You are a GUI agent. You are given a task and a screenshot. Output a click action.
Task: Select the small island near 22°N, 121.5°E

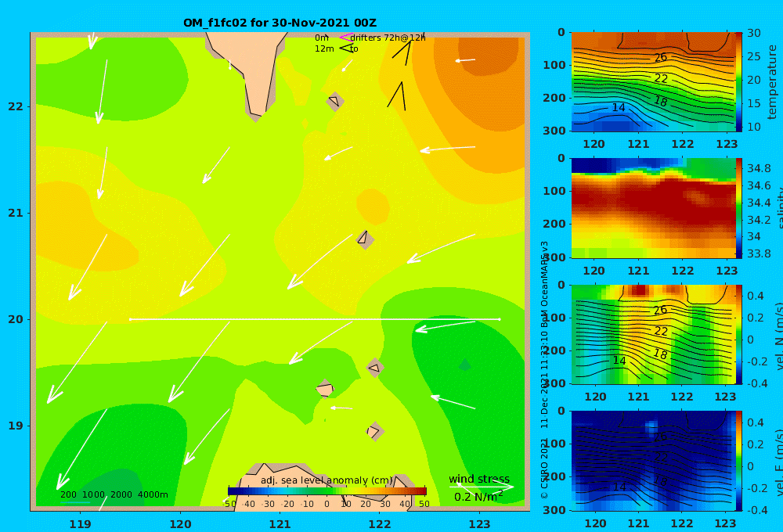point(334,101)
